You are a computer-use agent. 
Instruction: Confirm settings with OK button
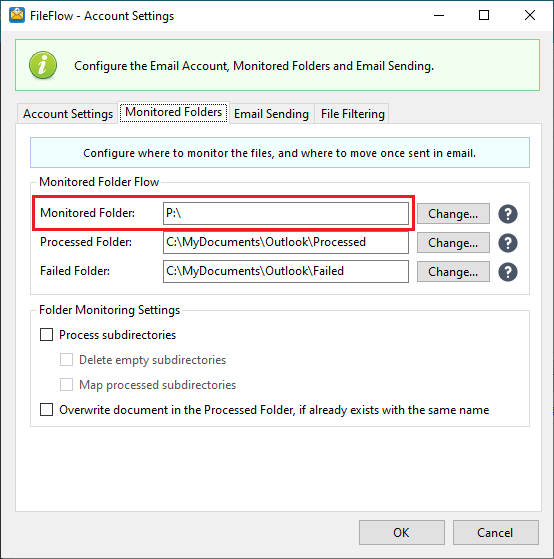click(x=402, y=532)
